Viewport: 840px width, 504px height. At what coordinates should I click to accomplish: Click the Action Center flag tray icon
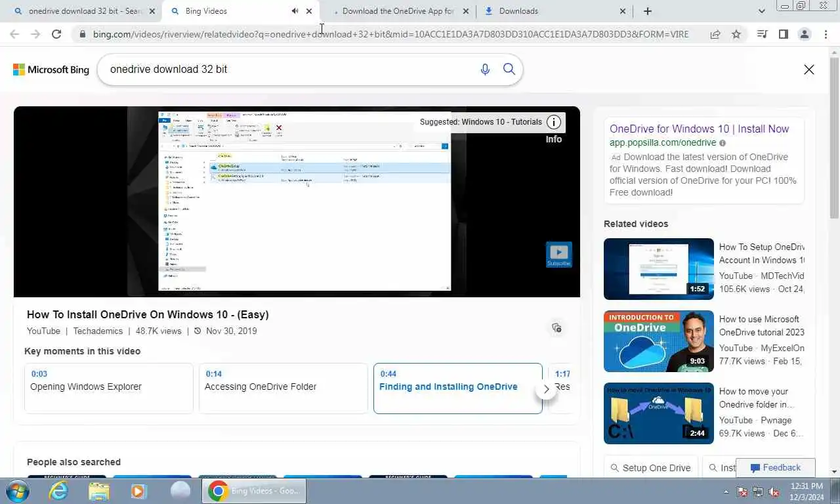point(742,492)
